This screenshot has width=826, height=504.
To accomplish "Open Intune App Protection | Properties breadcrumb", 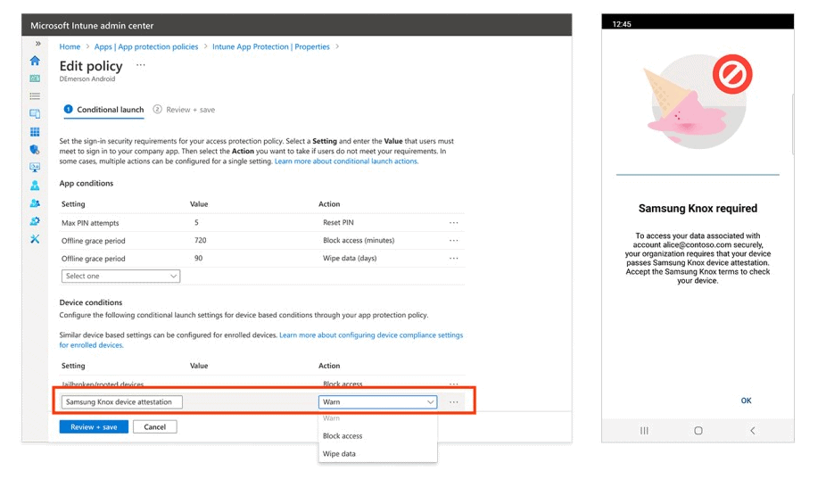I will click(x=271, y=47).
